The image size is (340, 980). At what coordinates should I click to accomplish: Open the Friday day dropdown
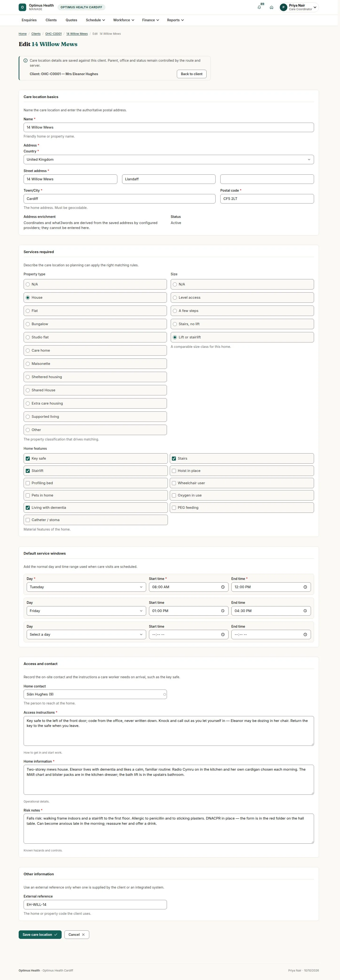pyautogui.click(x=86, y=611)
